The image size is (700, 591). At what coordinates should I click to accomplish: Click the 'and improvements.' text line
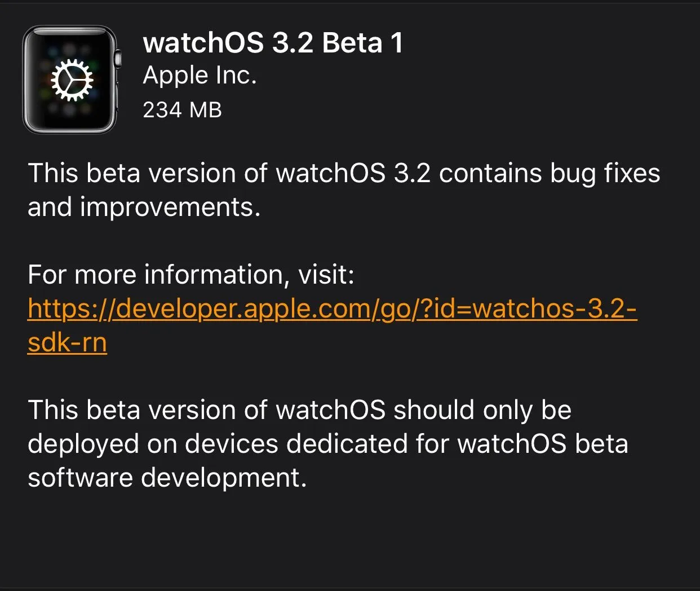[x=144, y=207]
